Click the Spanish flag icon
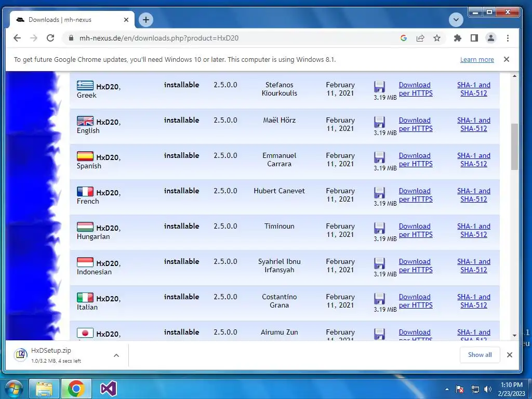 [x=85, y=156]
